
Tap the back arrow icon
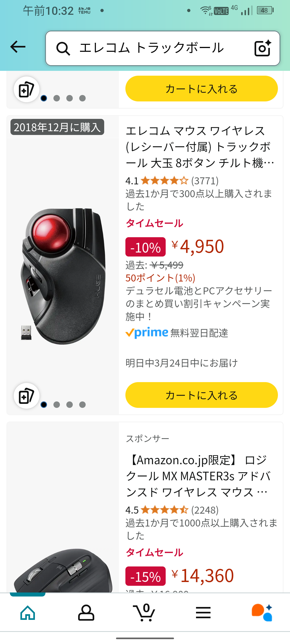(x=18, y=47)
